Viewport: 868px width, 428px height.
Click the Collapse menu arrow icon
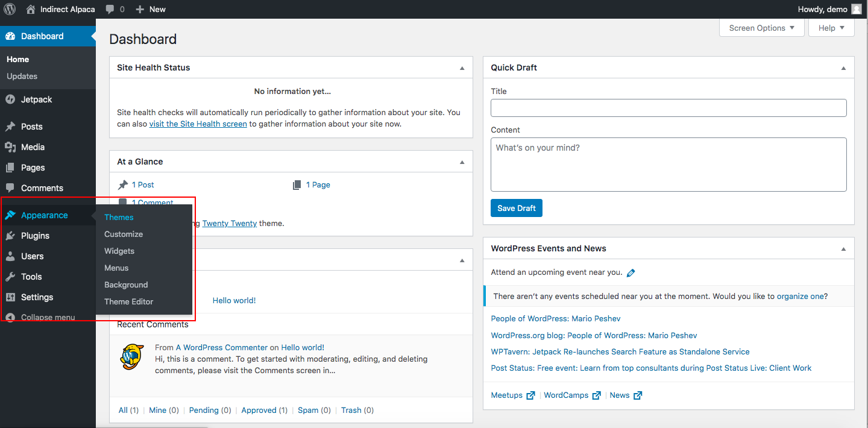10,318
